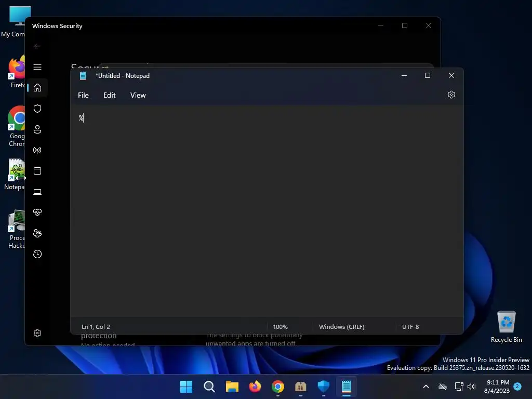Viewport: 532px width, 399px height.
Task: Open Family options icon in sidebar
Action: 37,233
